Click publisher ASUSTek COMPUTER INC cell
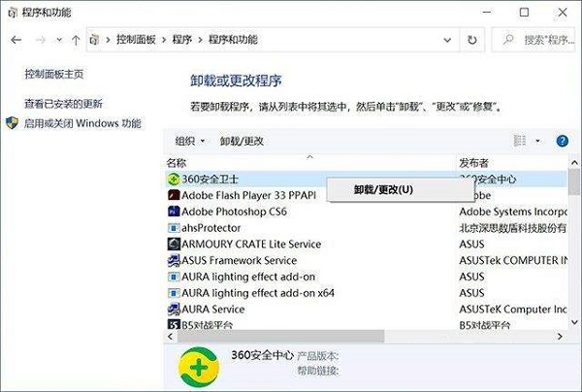Screen dimensions: 582x392 tap(512, 260)
